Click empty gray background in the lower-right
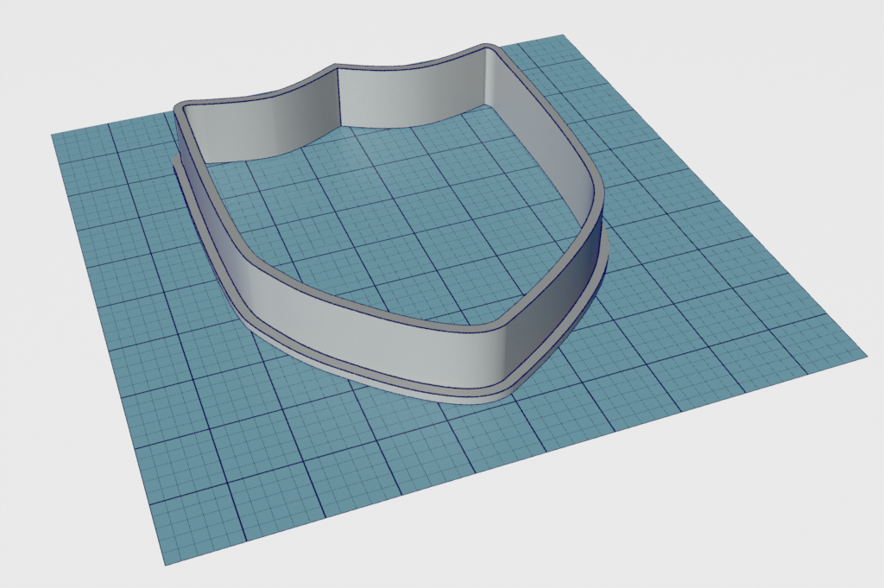 click(x=777, y=518)
